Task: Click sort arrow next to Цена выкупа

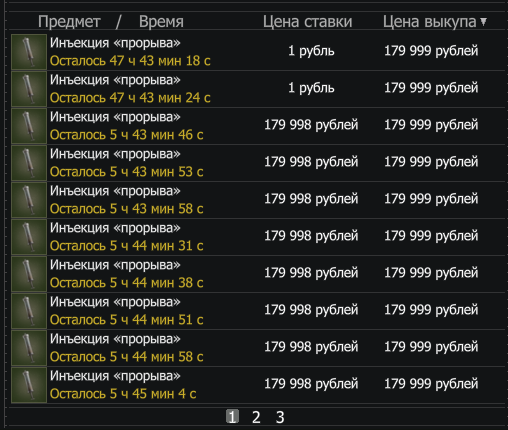Action: [x=483, y=22]
